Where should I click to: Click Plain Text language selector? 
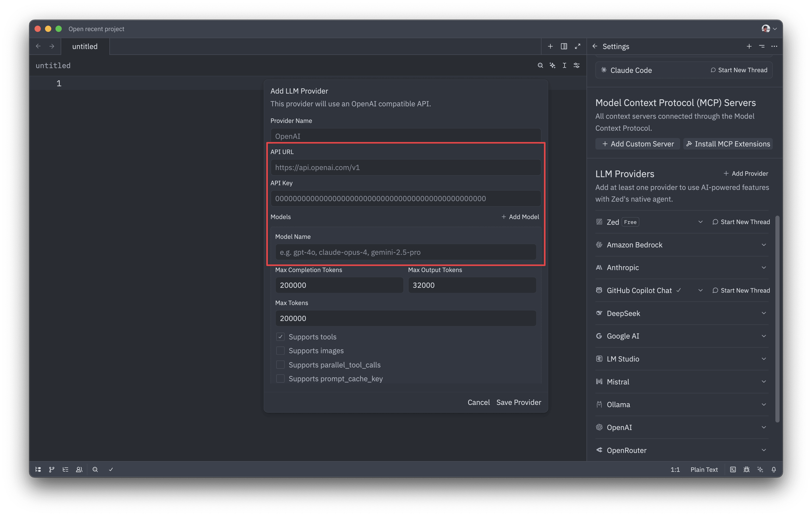[704, 469]
